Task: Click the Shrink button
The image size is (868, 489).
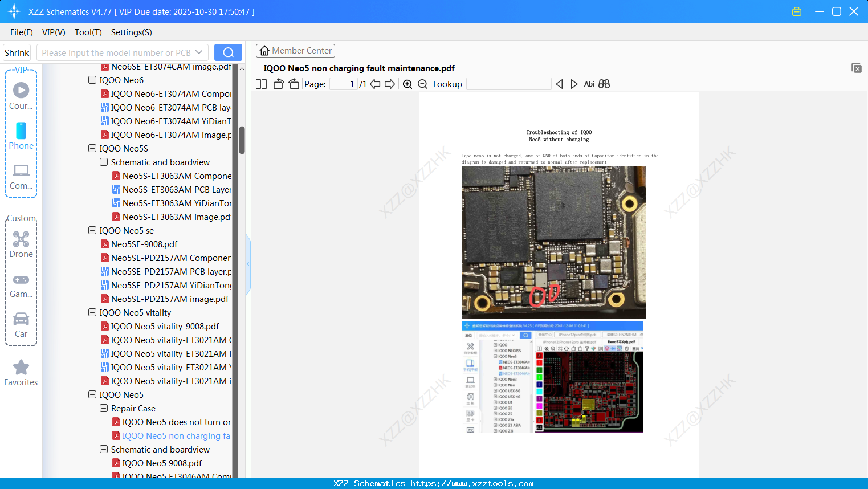Action: tap(17, 52)
